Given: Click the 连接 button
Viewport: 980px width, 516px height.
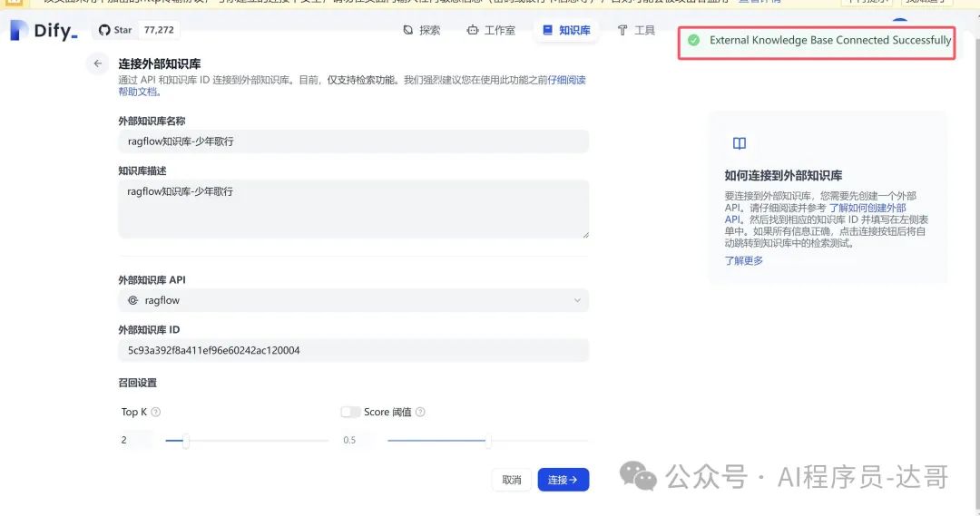Looking at the screenshot, I should click(563, 480).
